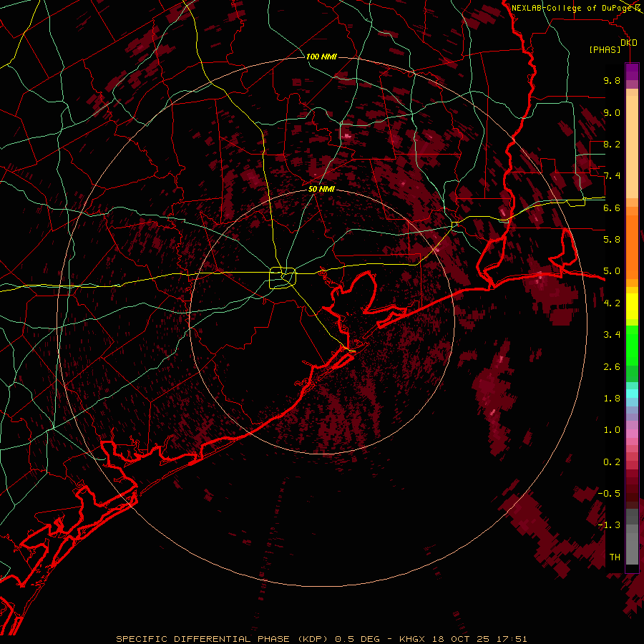Click the Specific Differential Phase caption text
644x644 pixels.
click(x=321, y=639)
